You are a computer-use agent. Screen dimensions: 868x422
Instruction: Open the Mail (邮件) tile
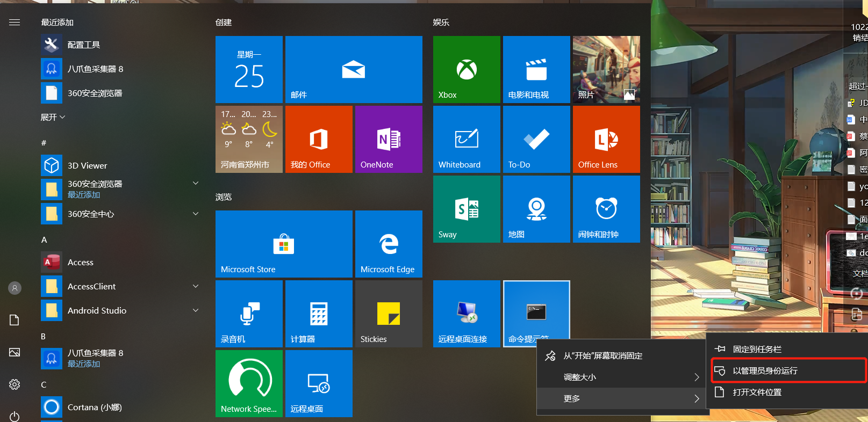point(354,69)
